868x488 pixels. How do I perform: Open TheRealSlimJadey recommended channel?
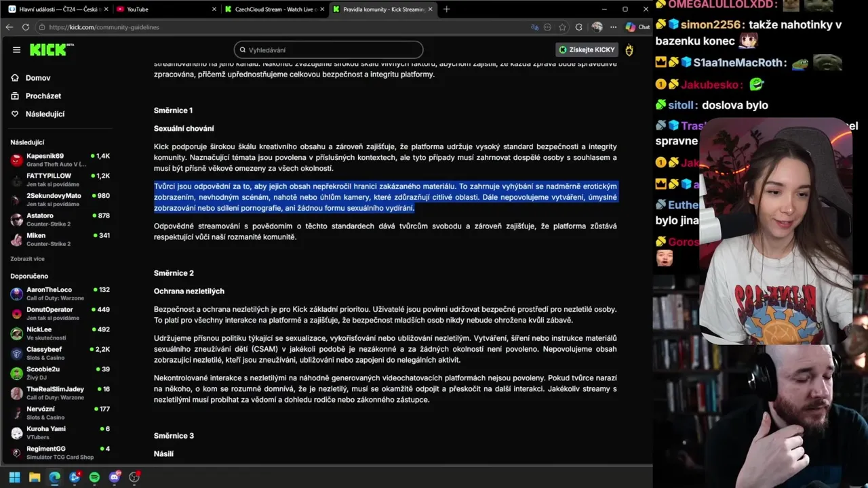pos(60,393)
